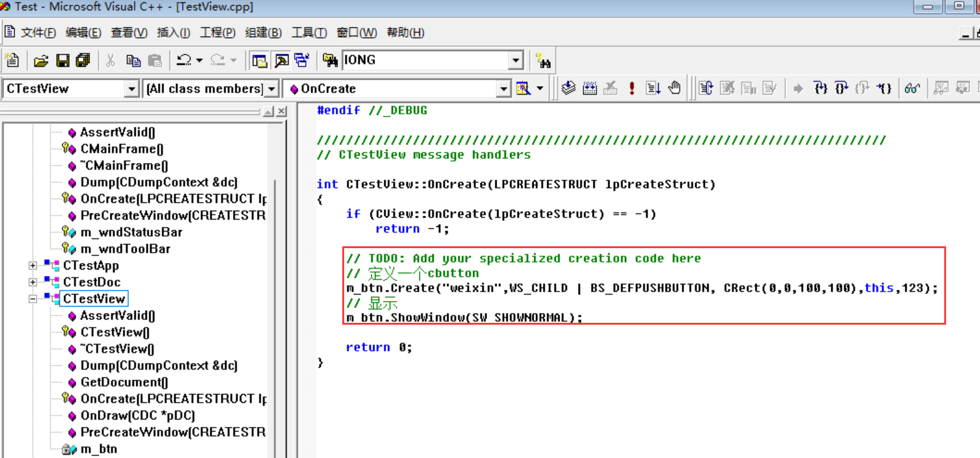Image resolution: width=980 pixels, height=458 pixels.
Task: Open the 工程(P) menu
Action: pos(218,33)
